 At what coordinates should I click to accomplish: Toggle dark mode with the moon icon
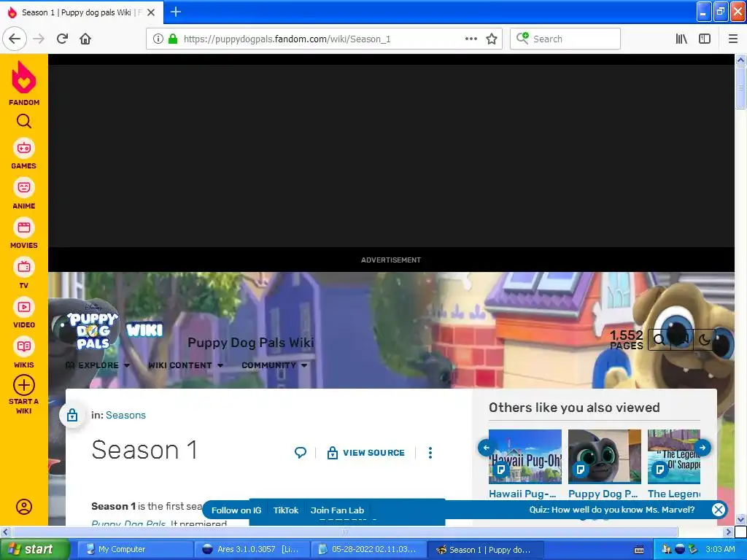[x=704, y=339]
